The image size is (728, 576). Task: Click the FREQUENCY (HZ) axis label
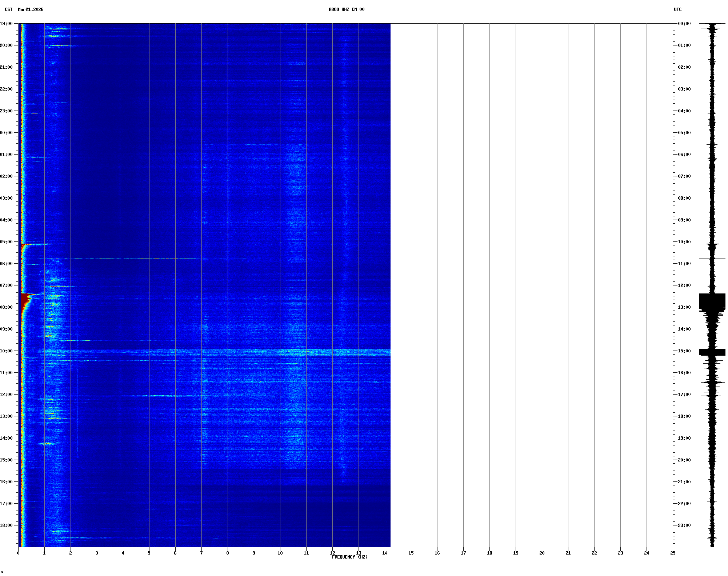349,557
